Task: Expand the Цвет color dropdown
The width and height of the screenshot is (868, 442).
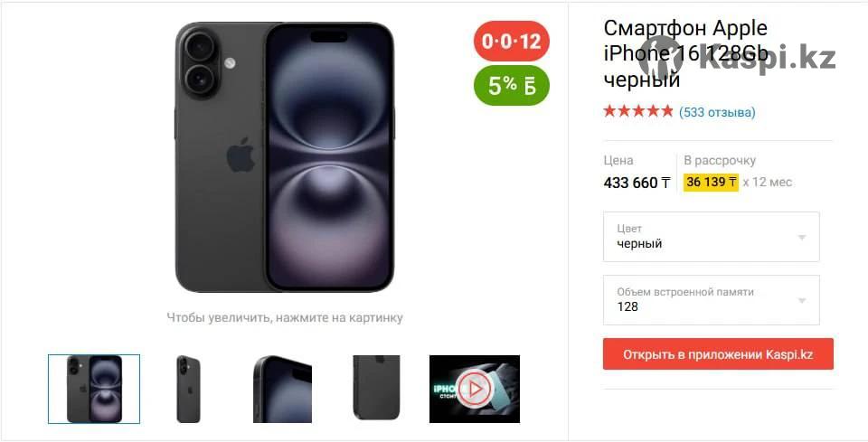Action: tap(712, 237)
